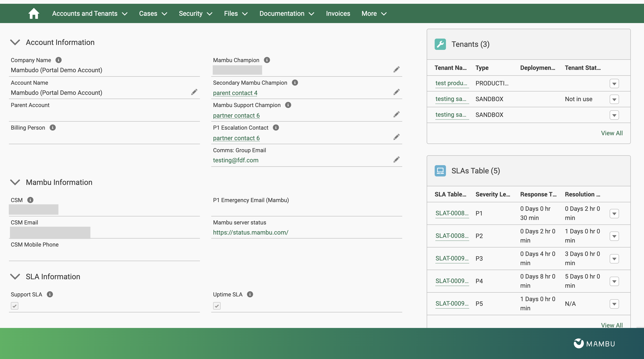
Task: Click the Mambu logo at bottom right
Action: (595, 343)
